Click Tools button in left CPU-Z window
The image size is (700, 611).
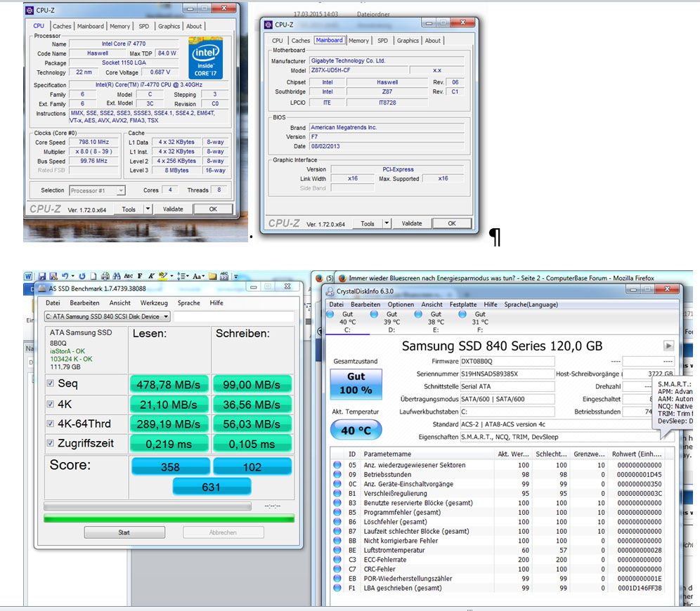[x=129, y=209]
